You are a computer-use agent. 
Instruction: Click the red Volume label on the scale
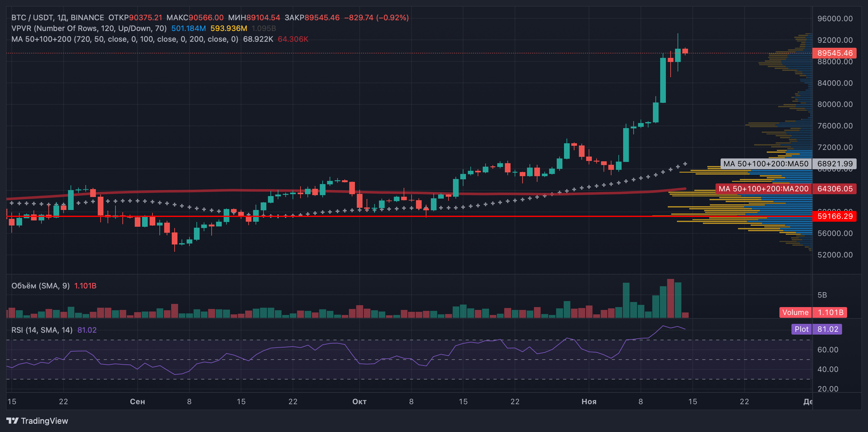coord(795,312)
